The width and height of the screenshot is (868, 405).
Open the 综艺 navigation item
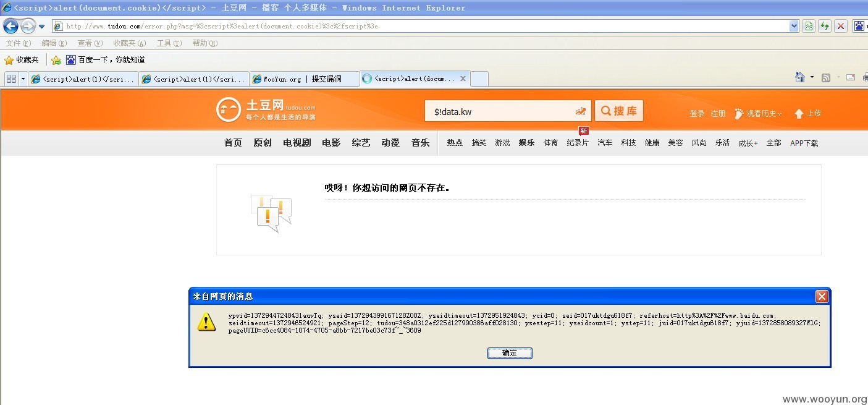tap(361, 143)
